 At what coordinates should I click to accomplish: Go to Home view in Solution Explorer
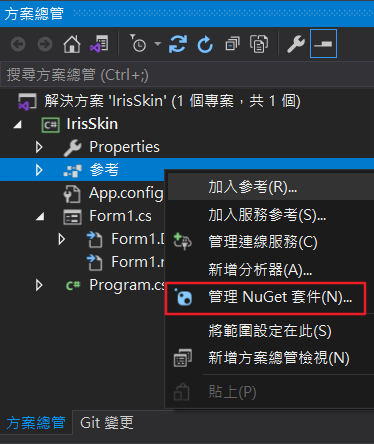(x=72, y=44)
